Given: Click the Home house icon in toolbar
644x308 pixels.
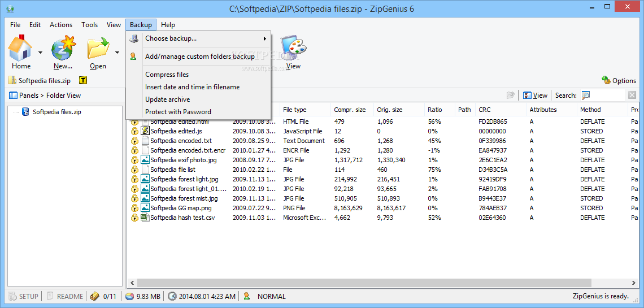Looking at the screenshot, I should (20, 49).
